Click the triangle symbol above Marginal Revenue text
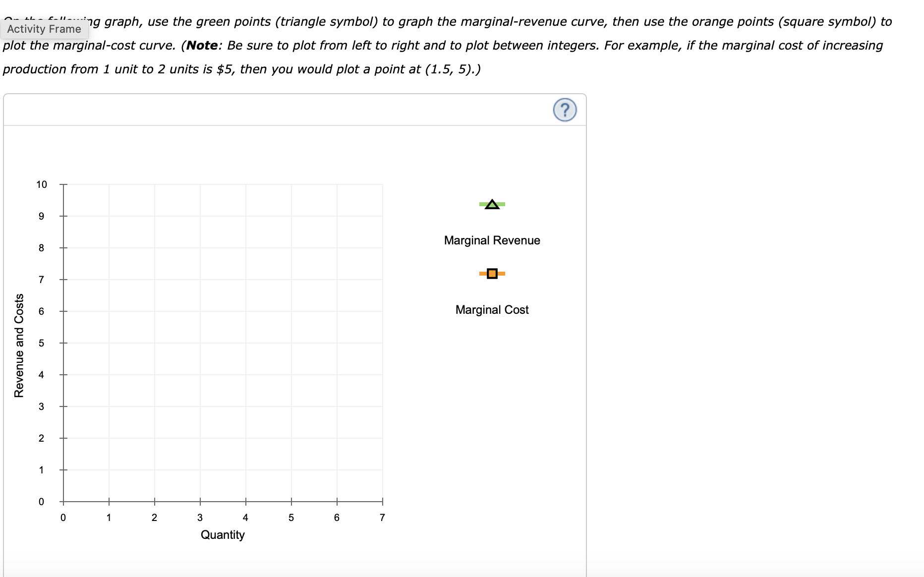Viewport: 924px width, 577px height. 491,203
